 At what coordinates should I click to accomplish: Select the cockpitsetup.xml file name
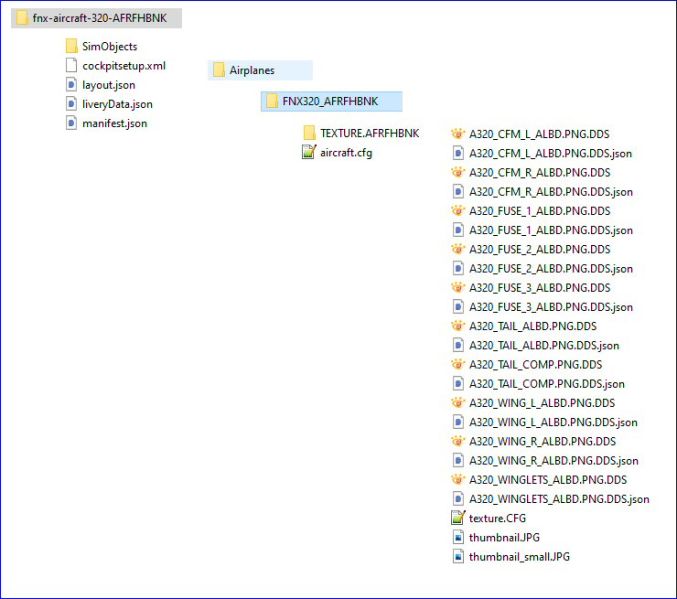(x=124, y=66)
